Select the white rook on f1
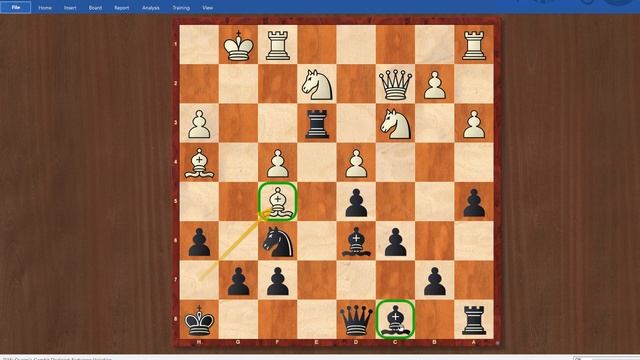Viewport: 640px width, 360px height. click(x=278, y=45)
